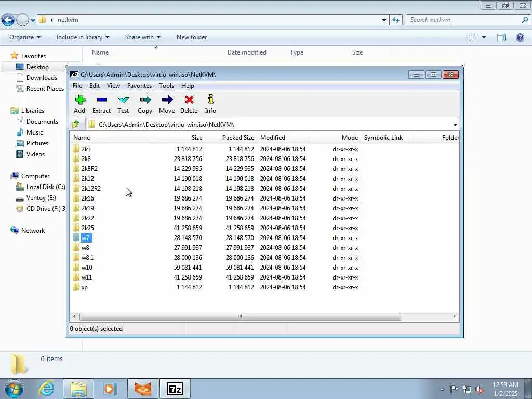
Task: Go up one folder level in 7-Zip
Action: pos(76,124)
